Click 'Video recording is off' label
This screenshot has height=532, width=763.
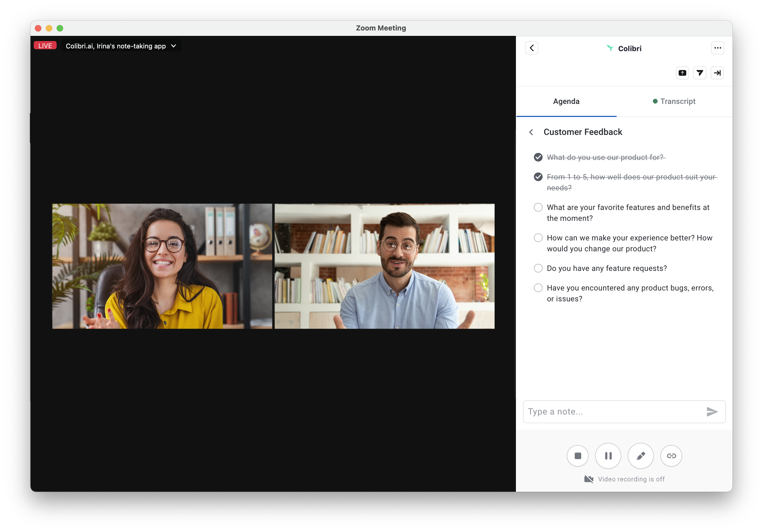coord(631,479)
